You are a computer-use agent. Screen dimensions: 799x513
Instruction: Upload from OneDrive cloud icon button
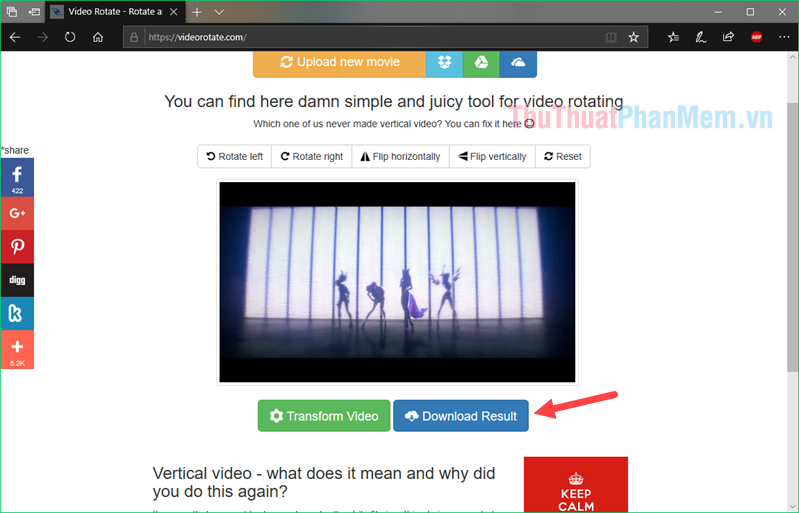518,63
